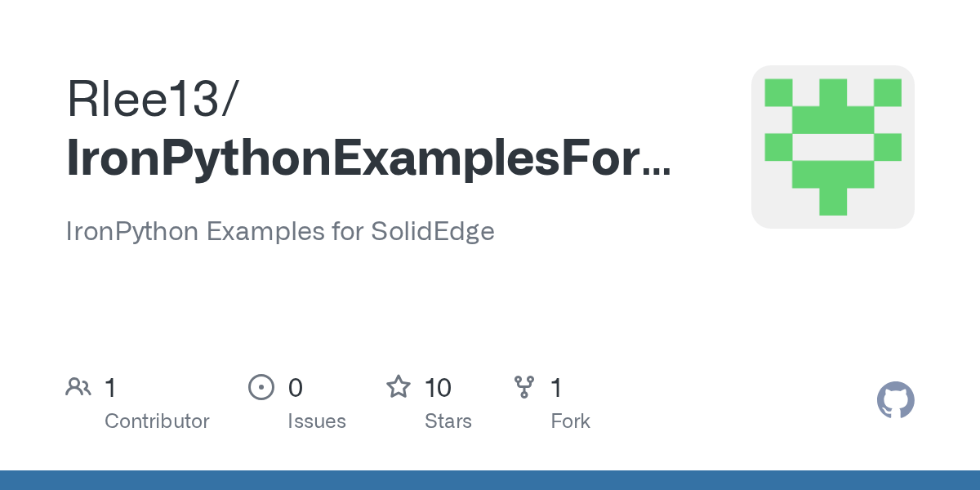Click the Stars label text
980x490 pixels.
448,421
